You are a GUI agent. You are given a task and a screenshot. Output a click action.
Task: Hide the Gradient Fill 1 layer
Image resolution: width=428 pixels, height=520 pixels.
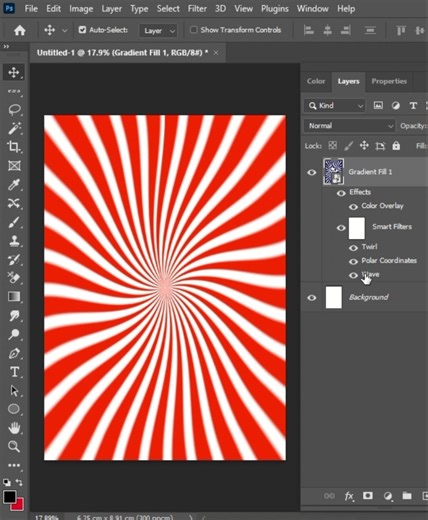coord(312,172)
